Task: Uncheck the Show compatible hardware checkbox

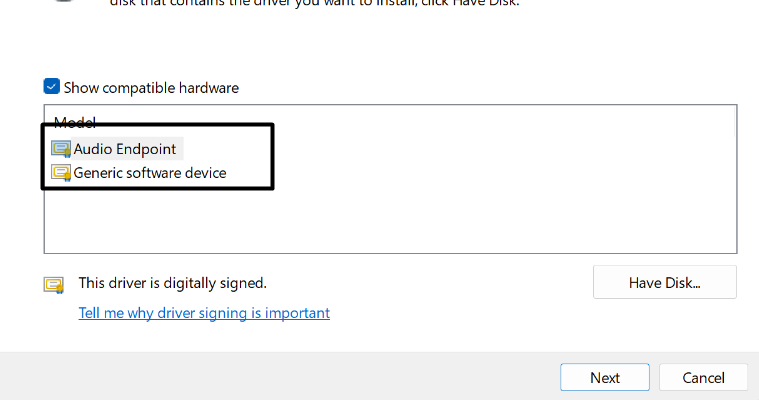Action: 52,87
